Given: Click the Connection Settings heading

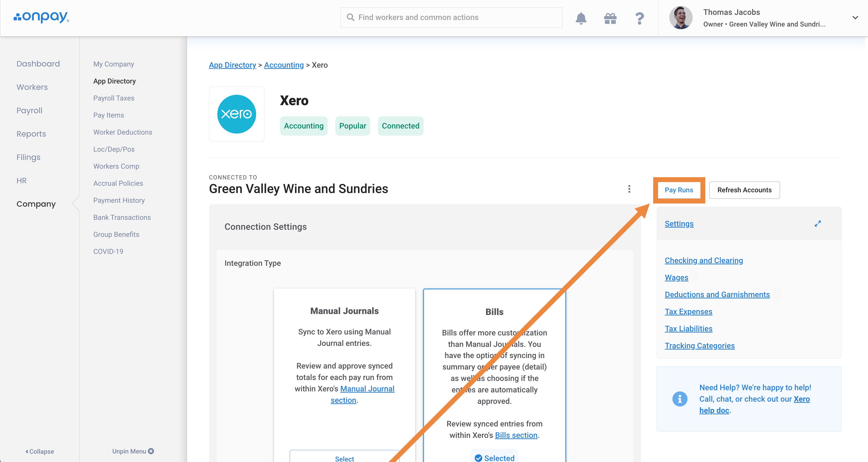Looking at the screenshot, I should tap(265, 227).
